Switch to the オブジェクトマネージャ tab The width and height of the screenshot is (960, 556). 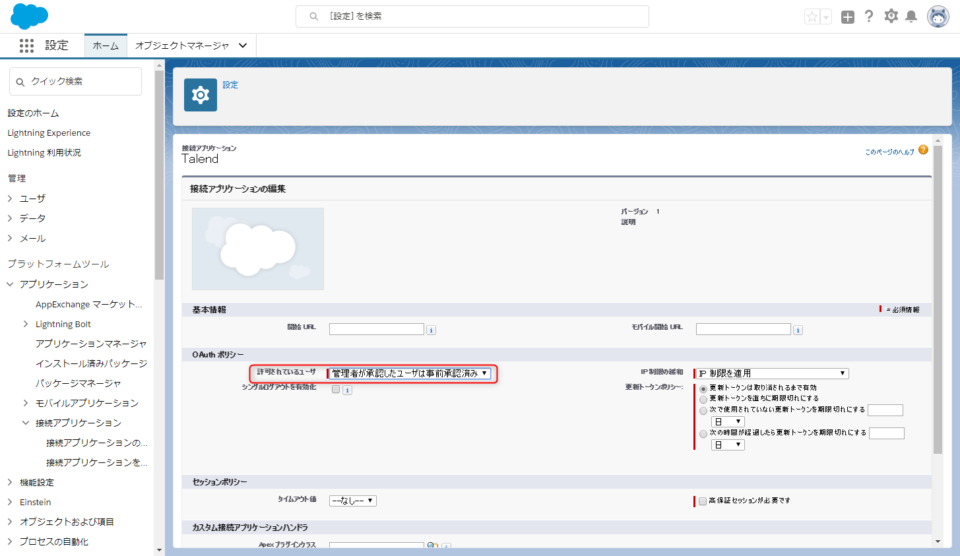pyautogui.click(x=182, y=46)
